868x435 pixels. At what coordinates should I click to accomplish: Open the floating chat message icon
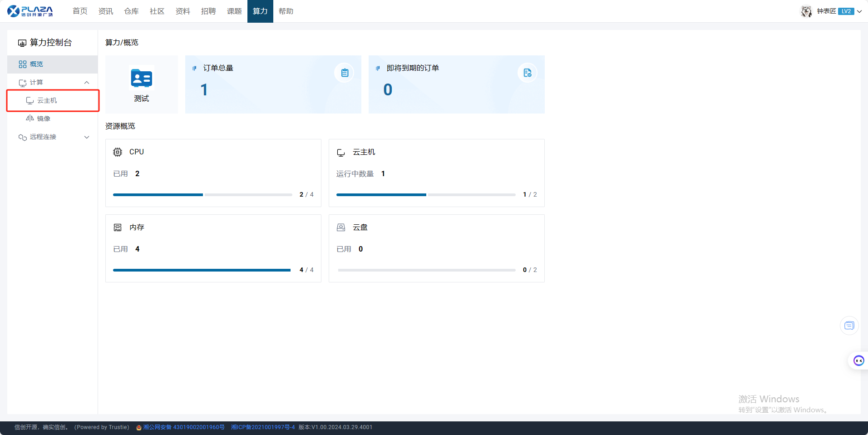849,326
